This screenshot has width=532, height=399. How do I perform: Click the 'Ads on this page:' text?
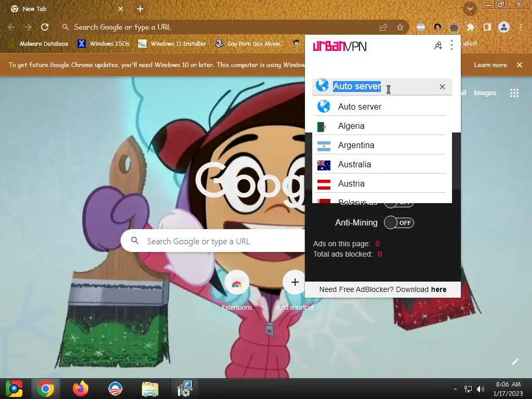click(x=342, y=244)
